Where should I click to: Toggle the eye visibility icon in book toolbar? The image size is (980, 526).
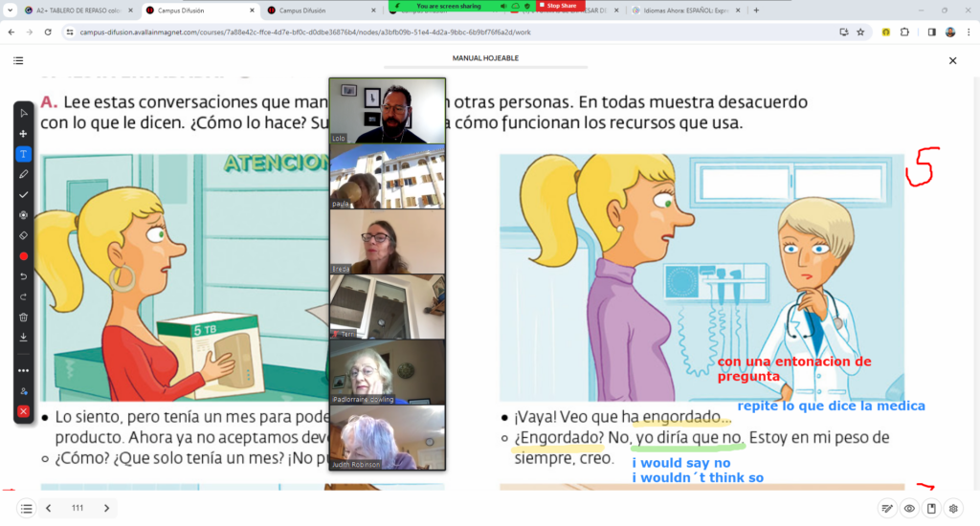909,509
